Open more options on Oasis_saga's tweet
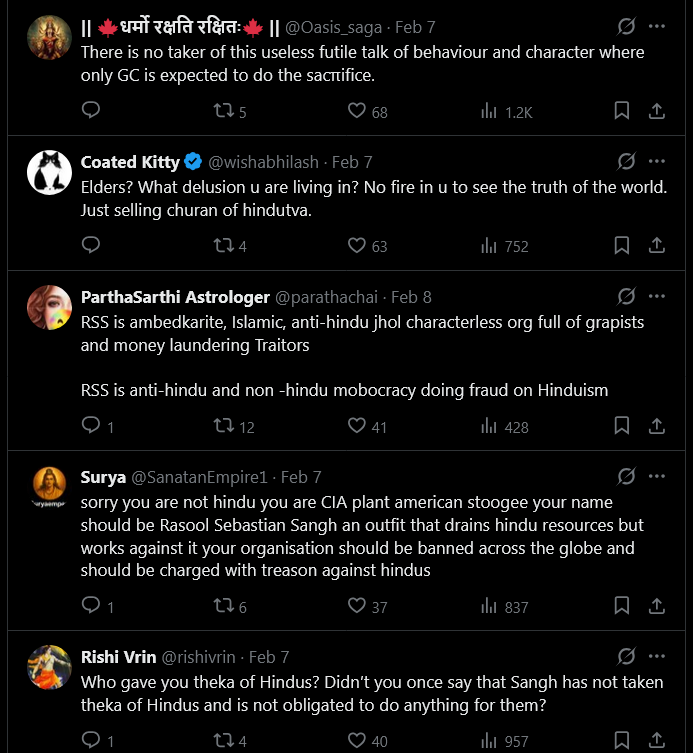Image resolution: width=693 pixels, height=753 pixels. (657, 27)
